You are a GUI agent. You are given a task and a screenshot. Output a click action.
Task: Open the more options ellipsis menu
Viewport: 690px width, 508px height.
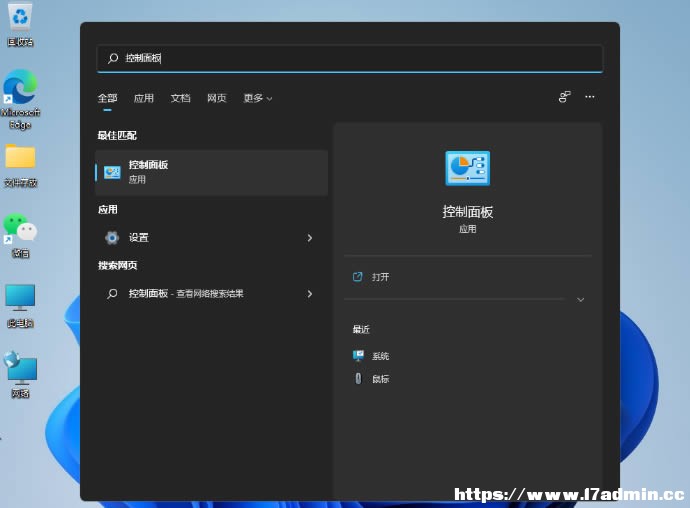(590, 97)
